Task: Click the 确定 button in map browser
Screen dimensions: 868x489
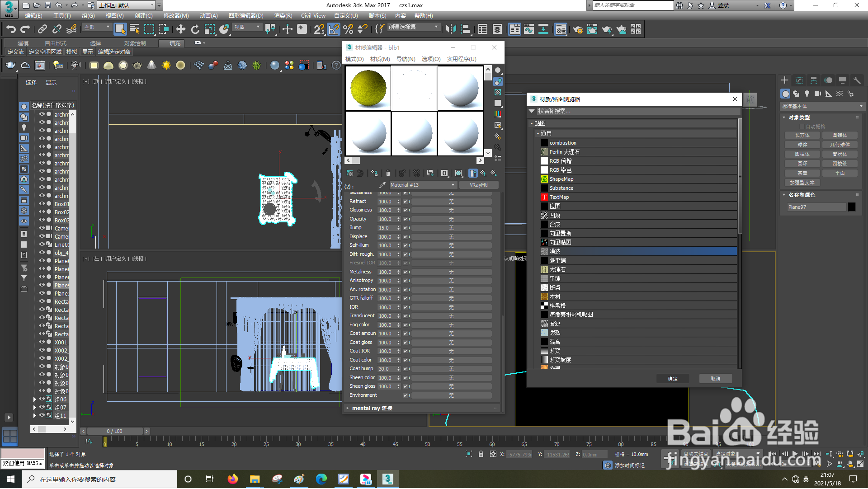Action: click(x=672, y=379)
